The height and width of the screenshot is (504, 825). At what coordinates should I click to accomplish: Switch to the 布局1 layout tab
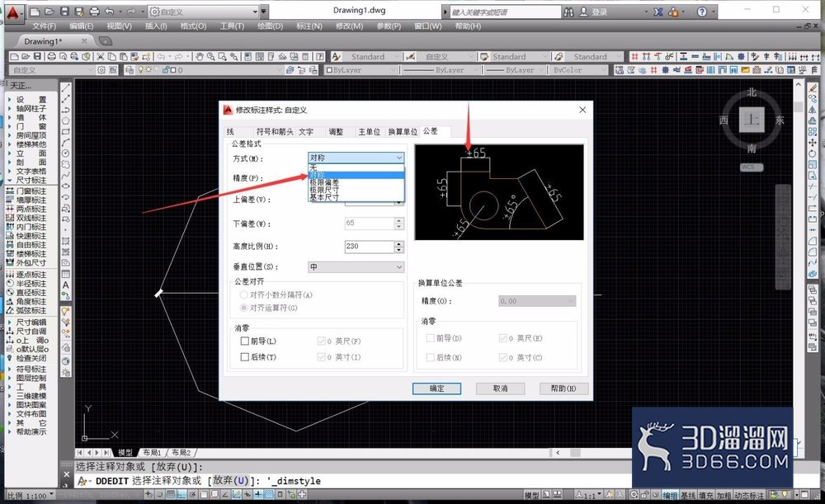tap(152, 452)
